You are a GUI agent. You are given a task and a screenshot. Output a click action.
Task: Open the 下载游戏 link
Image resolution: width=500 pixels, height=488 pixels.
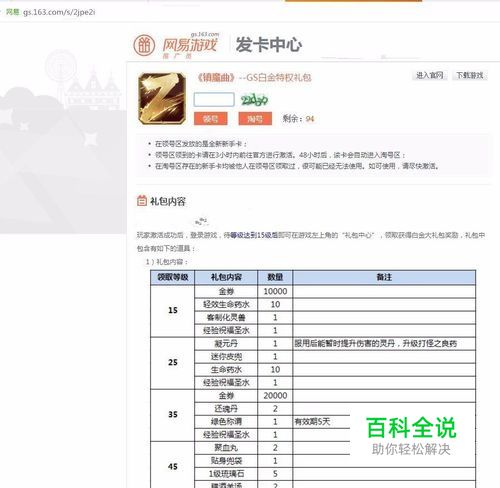(469, 75)
